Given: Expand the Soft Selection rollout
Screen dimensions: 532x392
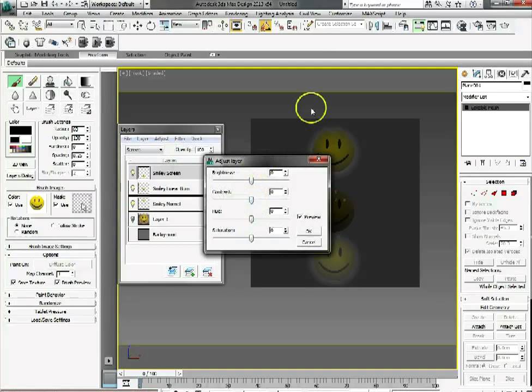Looking at the screenshot, I should [x=495, y=299].
